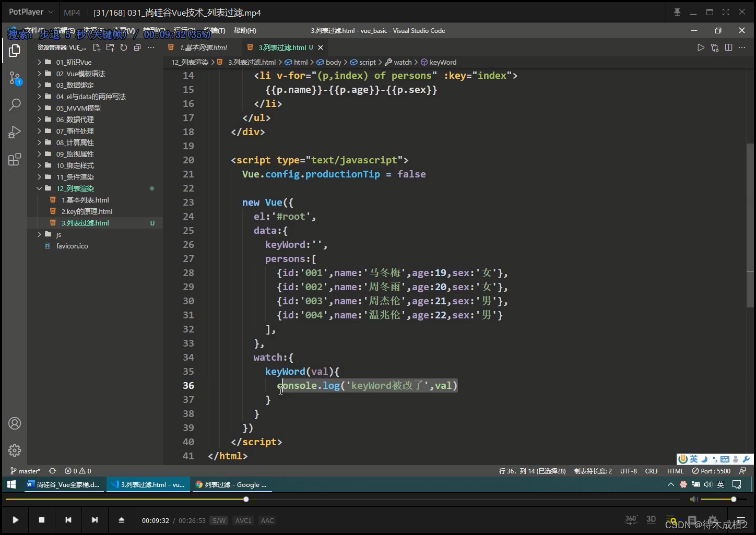Screen dimensions: 756x535
Task: Change the UTF-8 file encoding
Action: 628,471
